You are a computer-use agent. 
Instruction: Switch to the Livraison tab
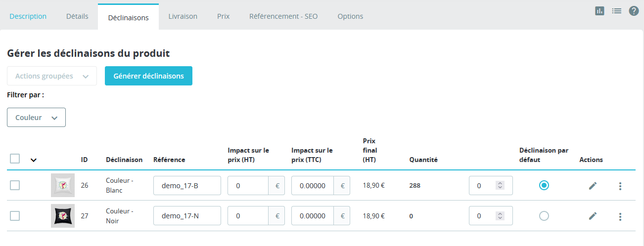(183, 16)
